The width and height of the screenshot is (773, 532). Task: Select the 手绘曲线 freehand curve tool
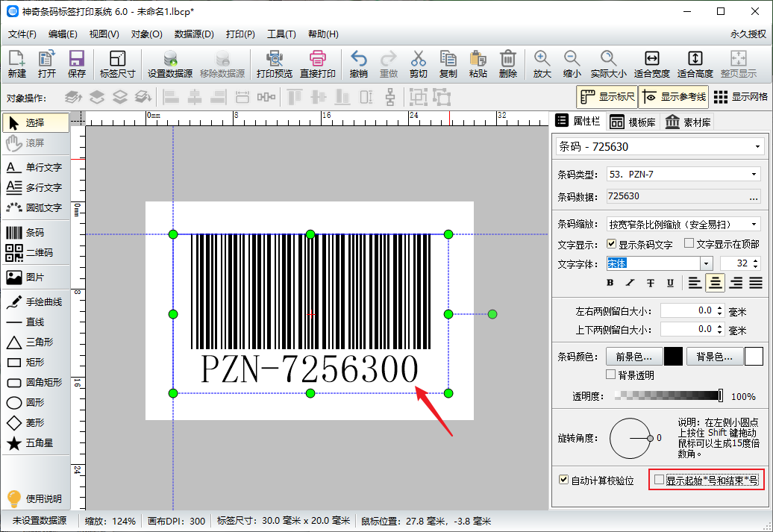coord(35,302)
